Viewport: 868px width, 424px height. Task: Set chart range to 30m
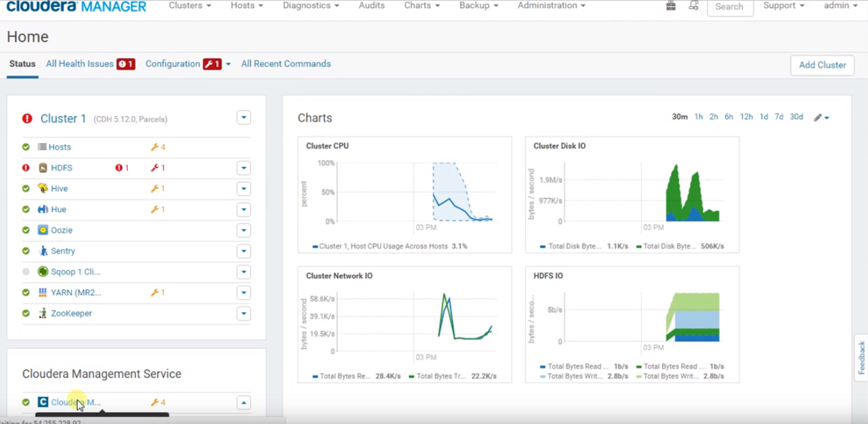pyautogui.click(x=680, y=117)
